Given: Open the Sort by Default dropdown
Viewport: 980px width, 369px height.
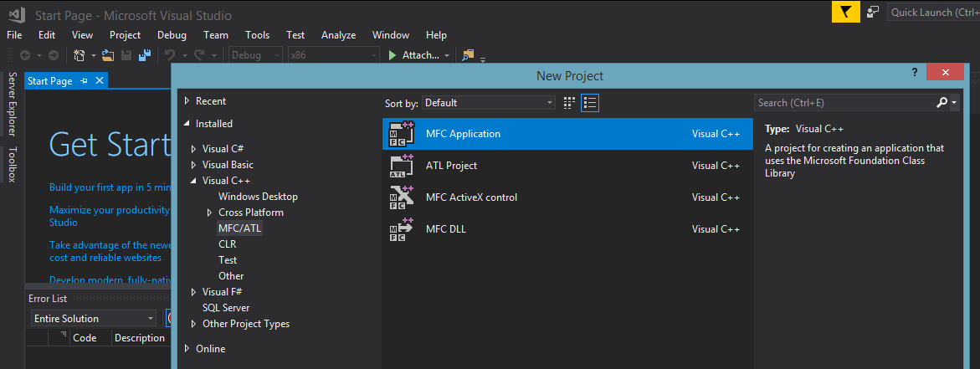Looking at the screenshot, I should click(x=489, y=103).
